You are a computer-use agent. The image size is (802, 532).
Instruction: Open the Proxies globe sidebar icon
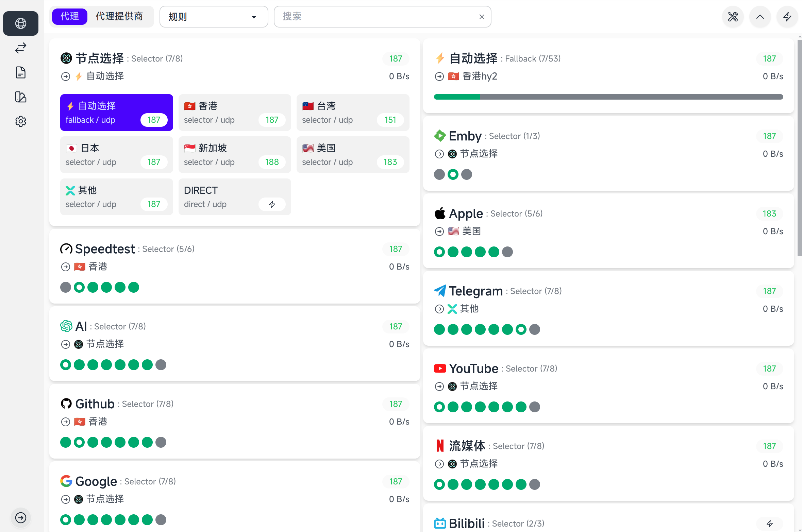(21, 23)
